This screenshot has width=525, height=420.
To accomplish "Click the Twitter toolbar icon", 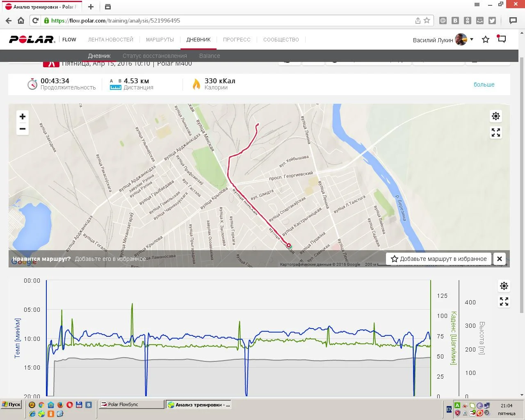I will click(492, 21).
